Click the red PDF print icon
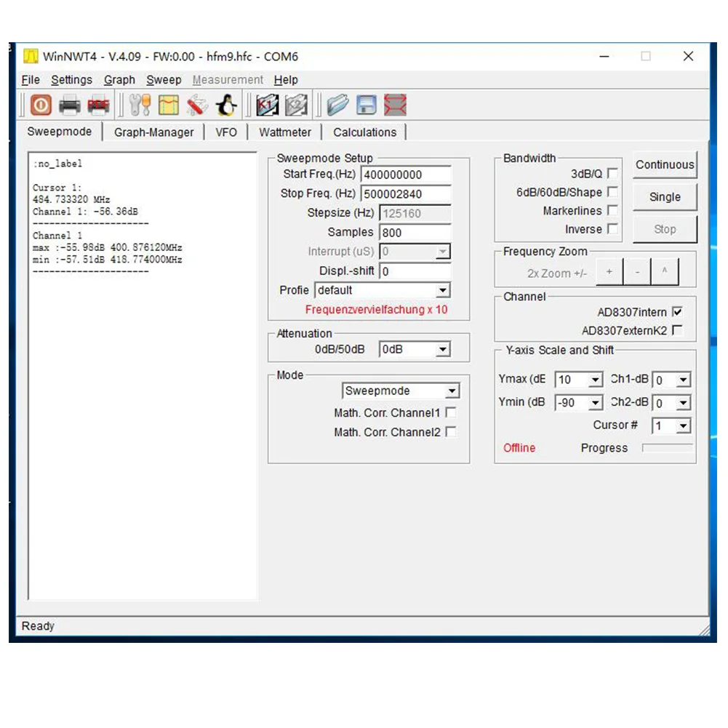The width and height of the screenshot is (728, 728). click(98, 105)
